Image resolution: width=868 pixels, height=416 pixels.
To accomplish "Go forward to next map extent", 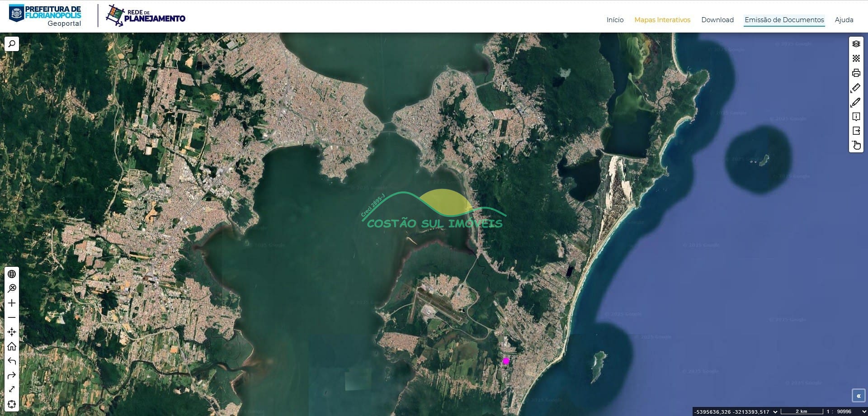I will click(x=12, y=375).
